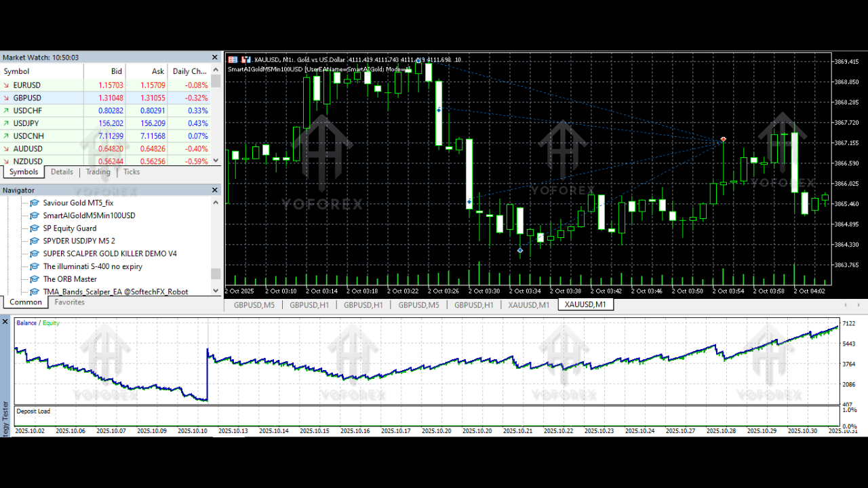Select the Saviour Gold MT5_fix expert icon
Image resolution: width=868 pixels, height=488 pixels.
[34, 203]
